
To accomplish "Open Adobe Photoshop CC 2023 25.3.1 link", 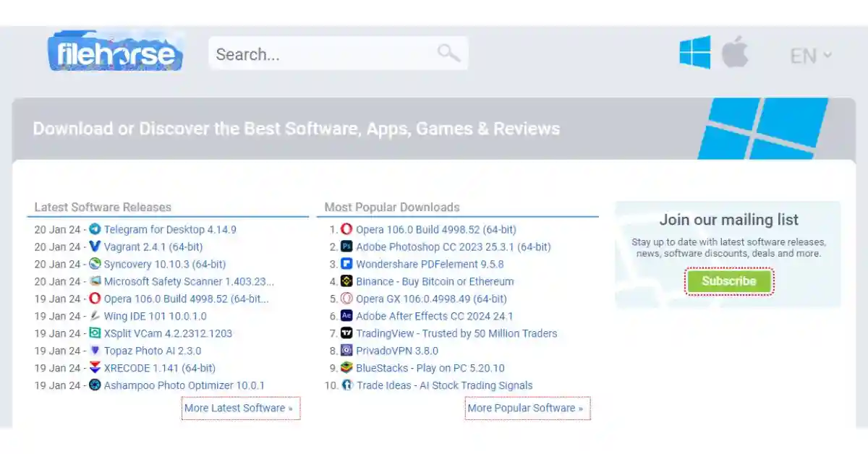I will pyautogui.click(x=454, y=247).
